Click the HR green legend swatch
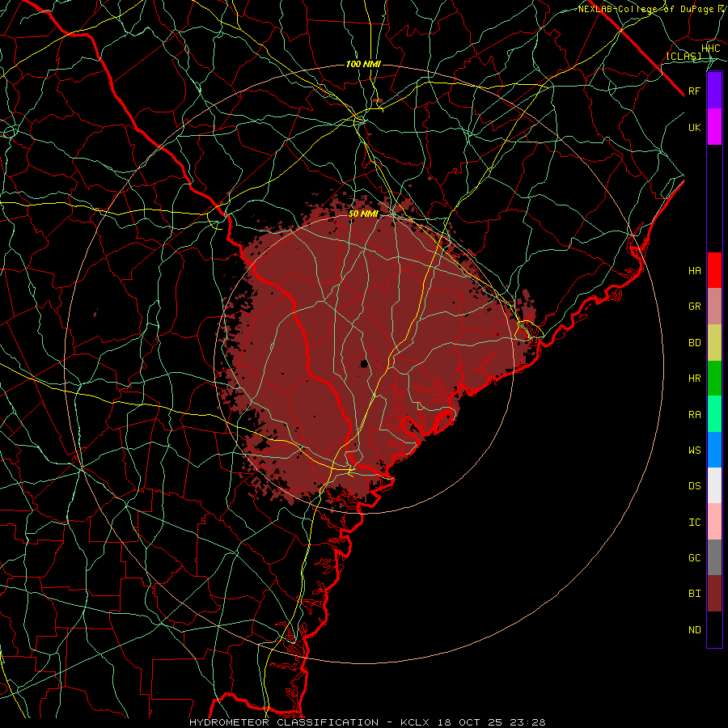The height and width of the screenshot is (728, 728). (714, 379)
